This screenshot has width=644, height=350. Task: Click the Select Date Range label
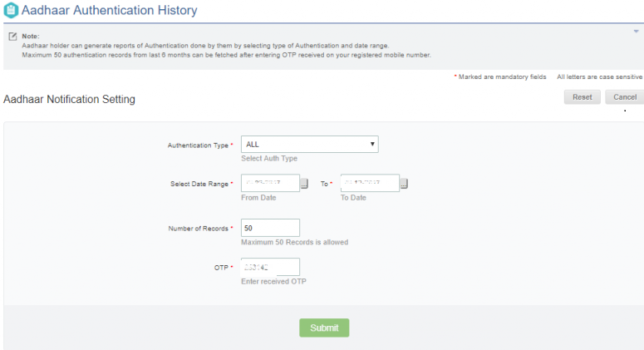click(x=199, y=184)
